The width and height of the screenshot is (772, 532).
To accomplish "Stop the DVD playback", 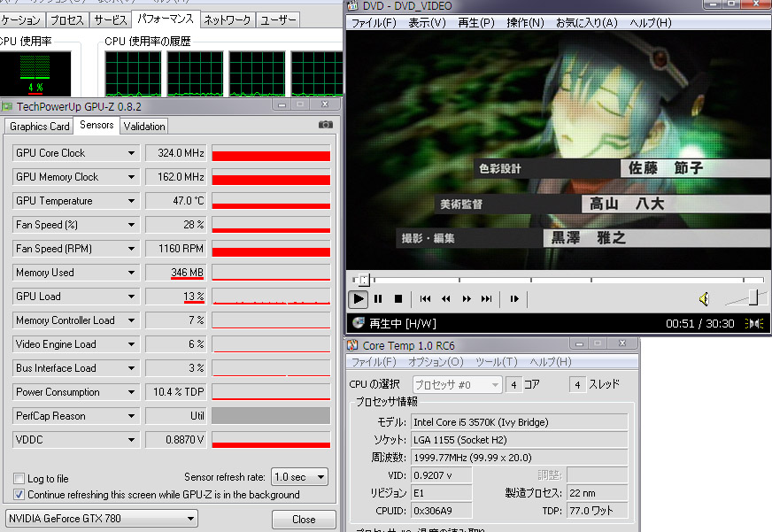I will point(398,298).
